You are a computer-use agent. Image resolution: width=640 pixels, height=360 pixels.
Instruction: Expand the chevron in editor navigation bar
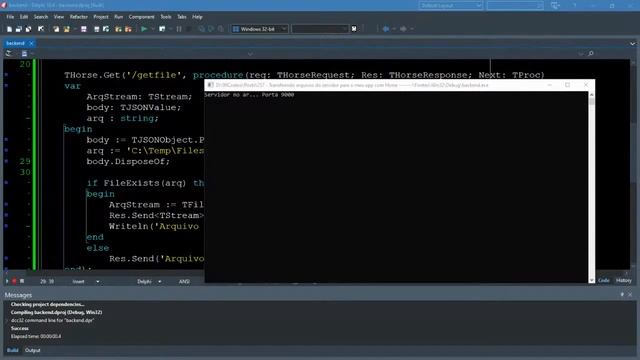click(x=250, y=54)
